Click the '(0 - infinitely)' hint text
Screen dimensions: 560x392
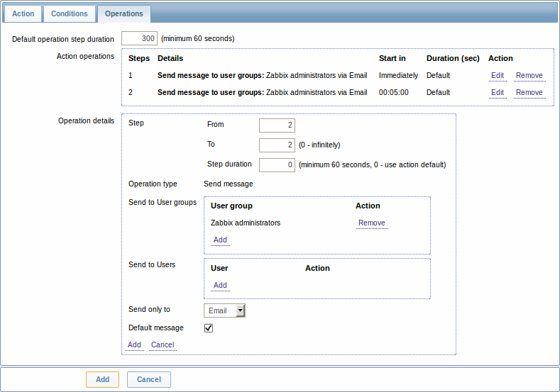(319, 145)
